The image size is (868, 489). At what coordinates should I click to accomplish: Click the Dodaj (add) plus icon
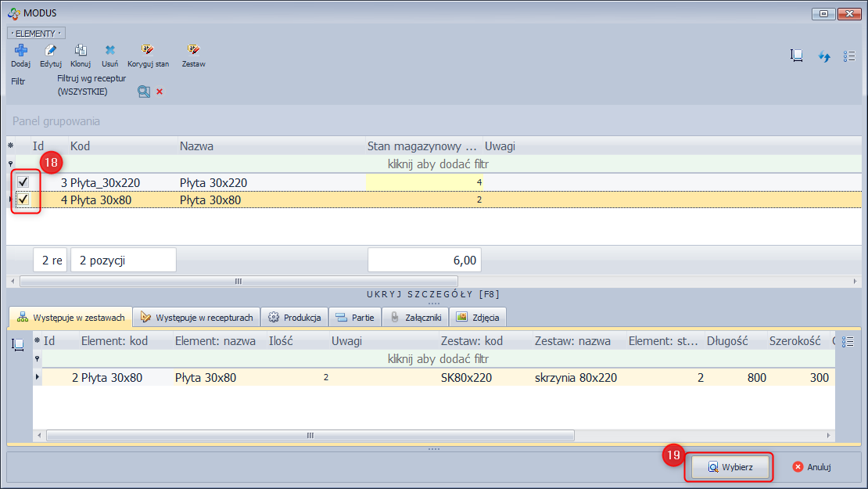[x=20, y=51]
